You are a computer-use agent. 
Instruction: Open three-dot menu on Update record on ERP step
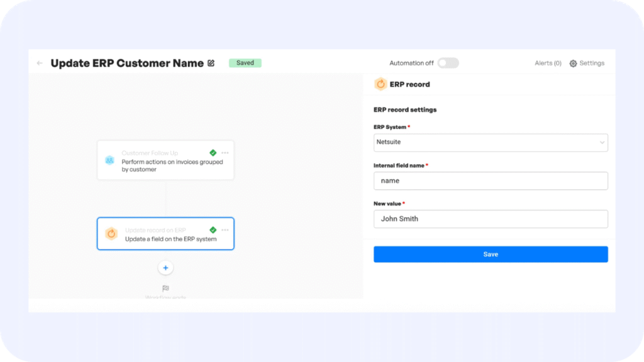pos(225,230)
